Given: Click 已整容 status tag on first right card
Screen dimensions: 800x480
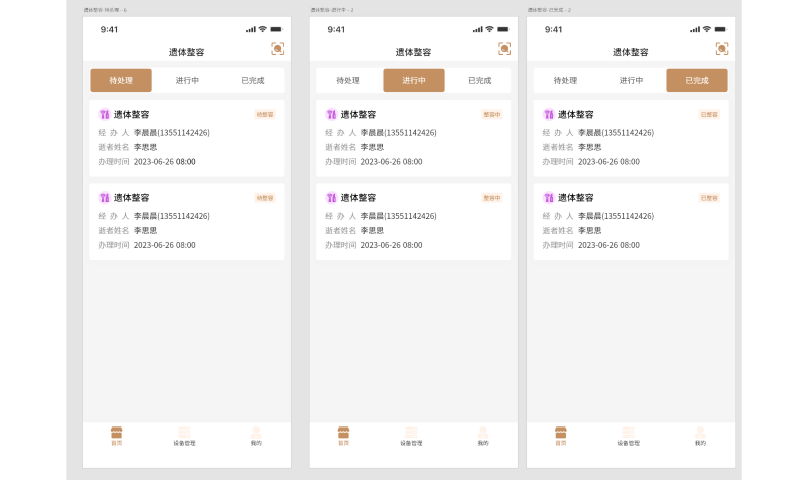Looking at the screenshot, I should coord(708,115).
